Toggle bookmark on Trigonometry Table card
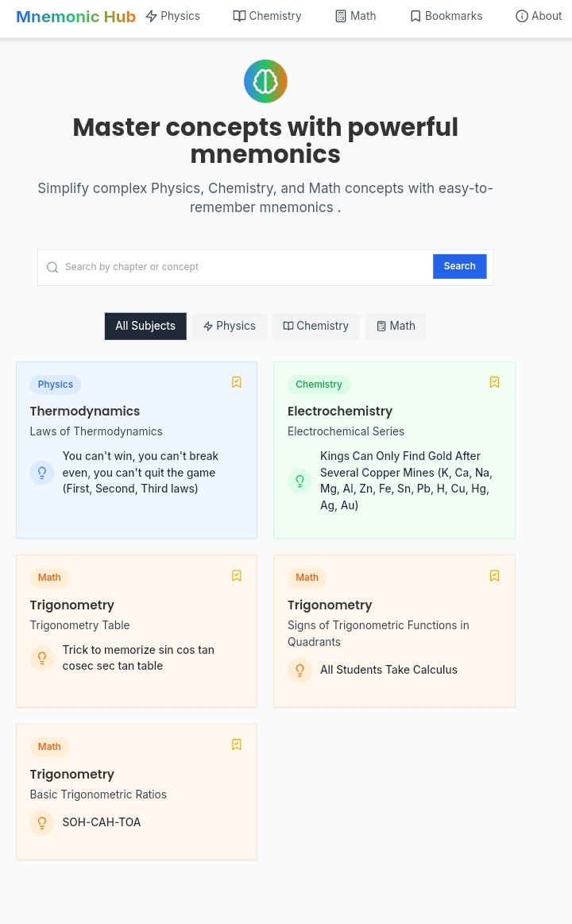Image resolution: width=572 pixels, height=924 pixels. (x=237, y=575)
